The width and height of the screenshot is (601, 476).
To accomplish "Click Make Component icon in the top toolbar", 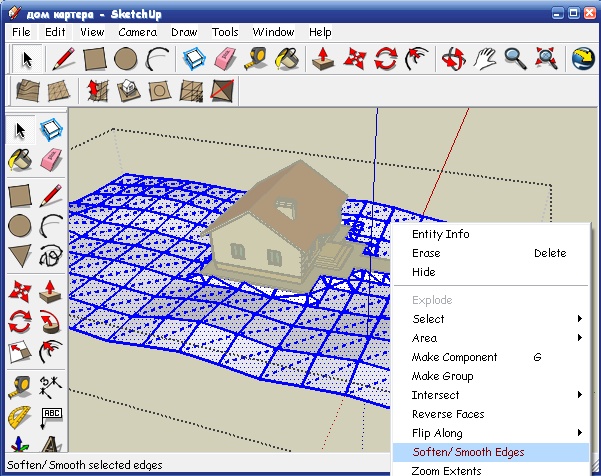I will tap(194, 59).
